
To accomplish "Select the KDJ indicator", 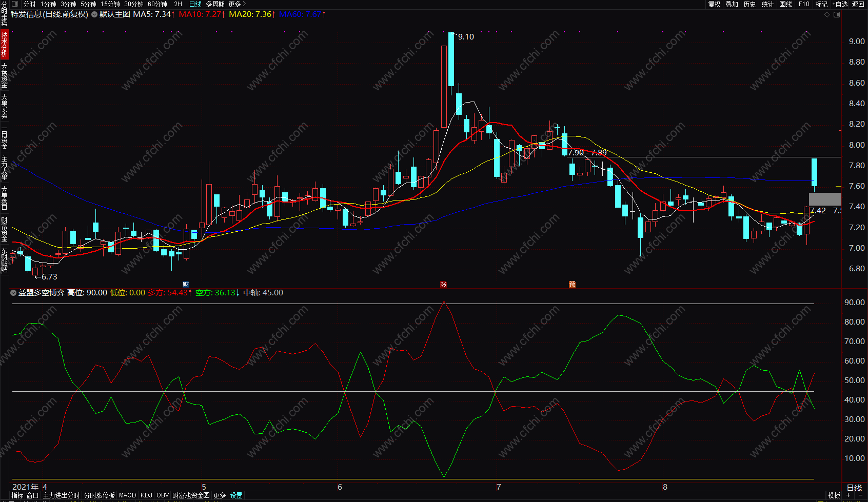I will coord(146,495).
